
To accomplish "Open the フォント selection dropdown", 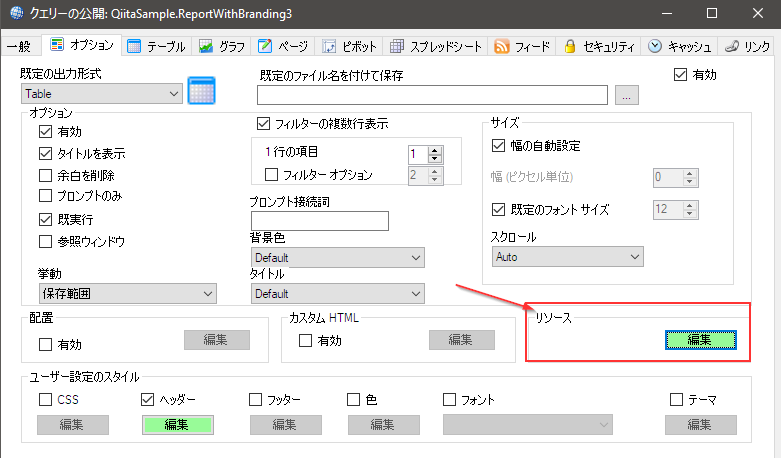I will [x=528, y=425].
